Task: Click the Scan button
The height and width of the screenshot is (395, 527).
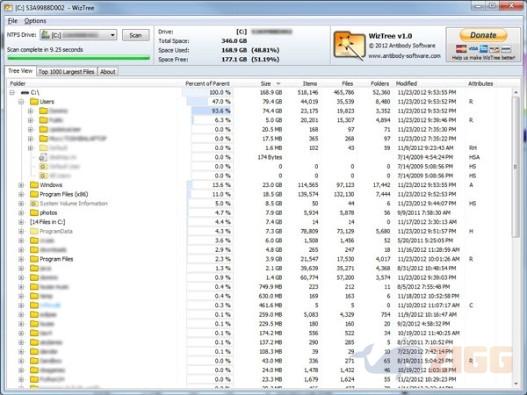Action: [x=135, y=35]
